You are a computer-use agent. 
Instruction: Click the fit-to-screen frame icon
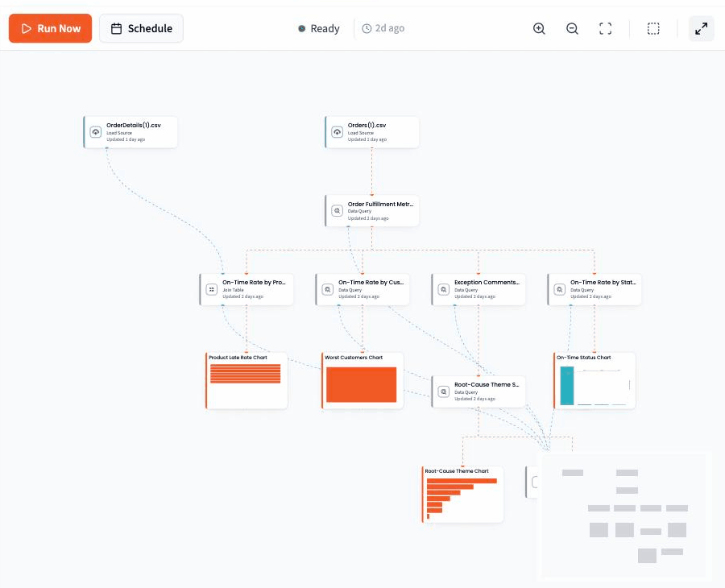605,29
